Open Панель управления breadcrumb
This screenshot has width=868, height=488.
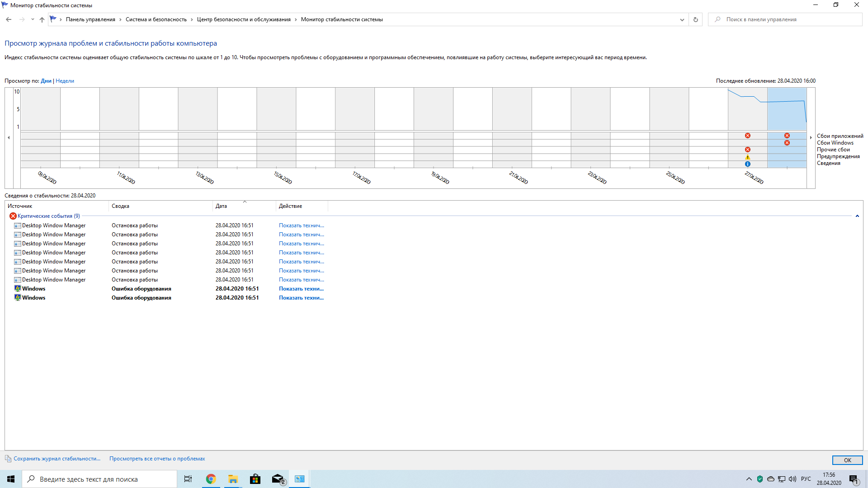90,19
